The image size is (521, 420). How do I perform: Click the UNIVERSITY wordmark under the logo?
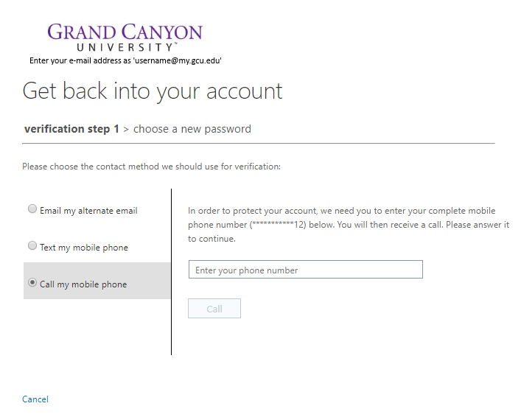coord(126,47)
